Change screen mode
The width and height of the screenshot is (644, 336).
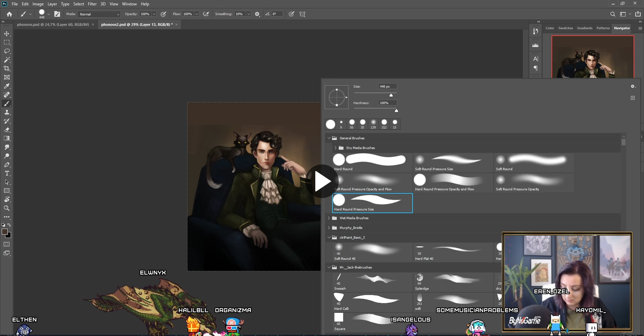(7, 253)
